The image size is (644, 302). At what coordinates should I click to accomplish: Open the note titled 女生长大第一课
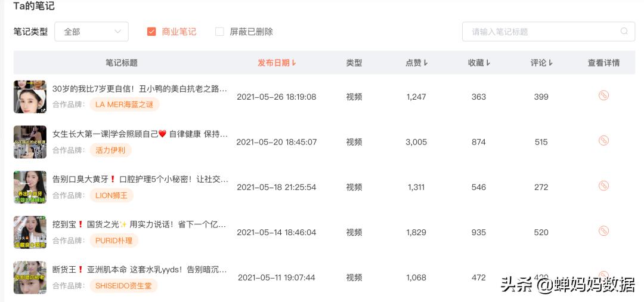(140, 134)
